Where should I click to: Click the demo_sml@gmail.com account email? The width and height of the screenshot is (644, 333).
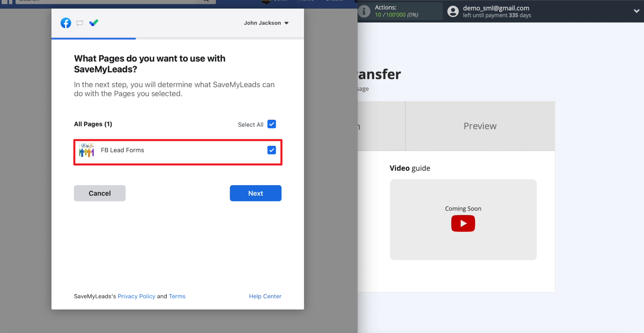pyautogui.click(x=496, y=8)
